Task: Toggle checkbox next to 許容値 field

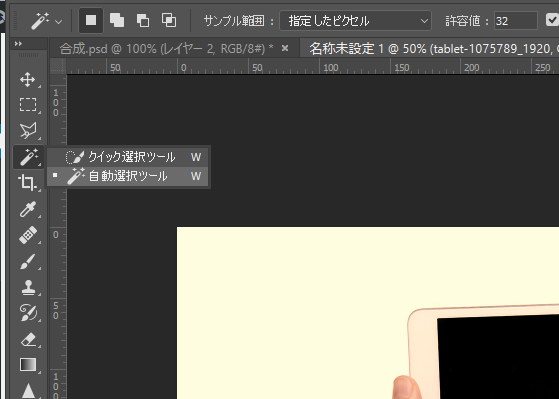Action: 553,20
